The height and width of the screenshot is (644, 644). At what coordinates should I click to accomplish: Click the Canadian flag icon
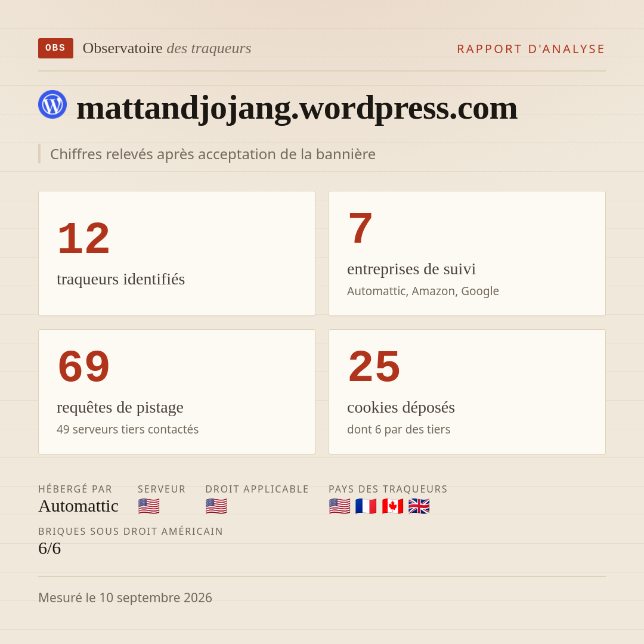[x=392, y=506]
